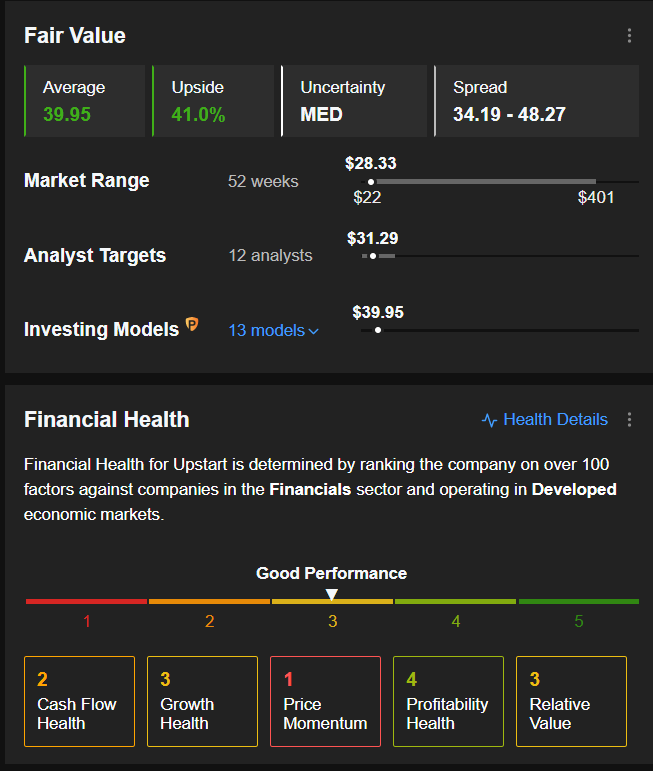Click the Investing Models slider marker
Viewport: 653px width, 771px height.
[x=377, y=330]
